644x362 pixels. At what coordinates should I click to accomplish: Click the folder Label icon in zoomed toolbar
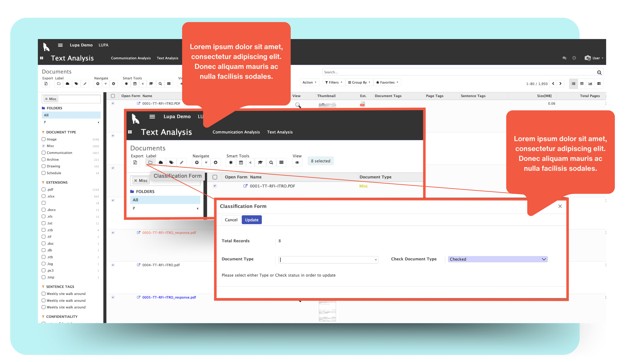(150, 162)
